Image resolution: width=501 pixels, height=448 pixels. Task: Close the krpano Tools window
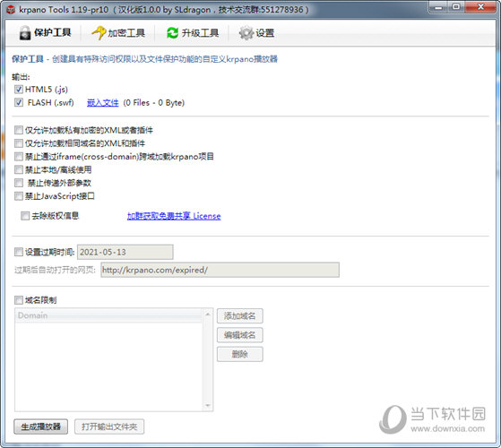[x=479, y=7]
